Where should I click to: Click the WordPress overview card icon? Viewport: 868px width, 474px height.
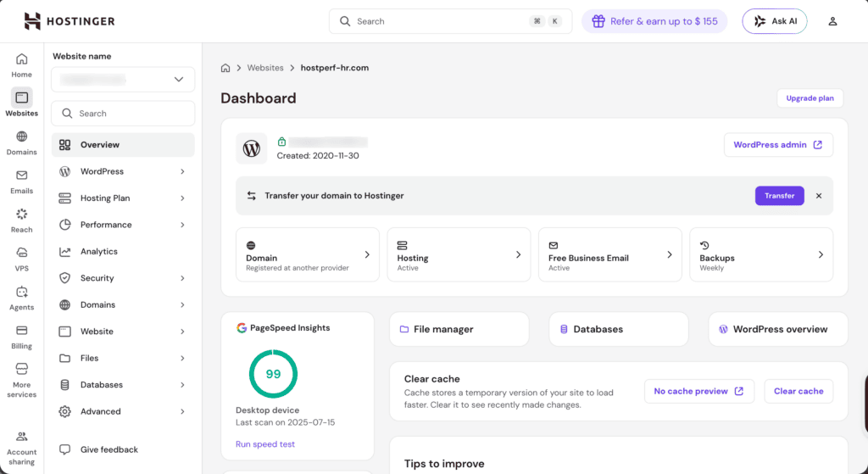pos(723,329)
